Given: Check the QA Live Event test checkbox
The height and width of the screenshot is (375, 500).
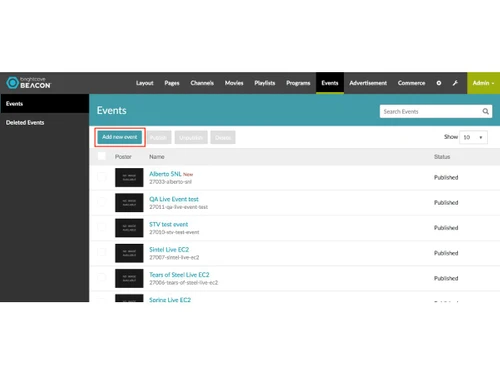Looking at the screenshot, I should [x=102, y=202].
